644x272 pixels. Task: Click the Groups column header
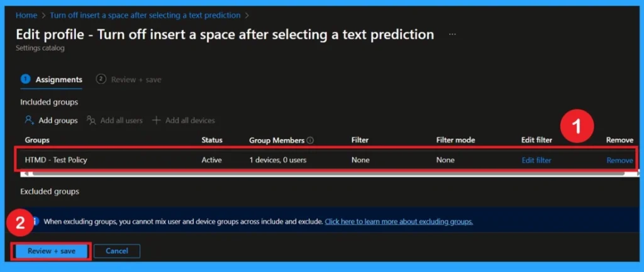[37, 140]
